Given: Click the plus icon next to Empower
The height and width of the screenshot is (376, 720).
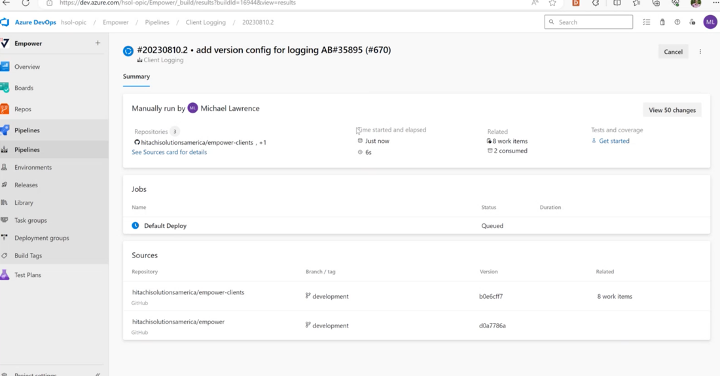Looking at the screenshot, I should click(97, 43).
